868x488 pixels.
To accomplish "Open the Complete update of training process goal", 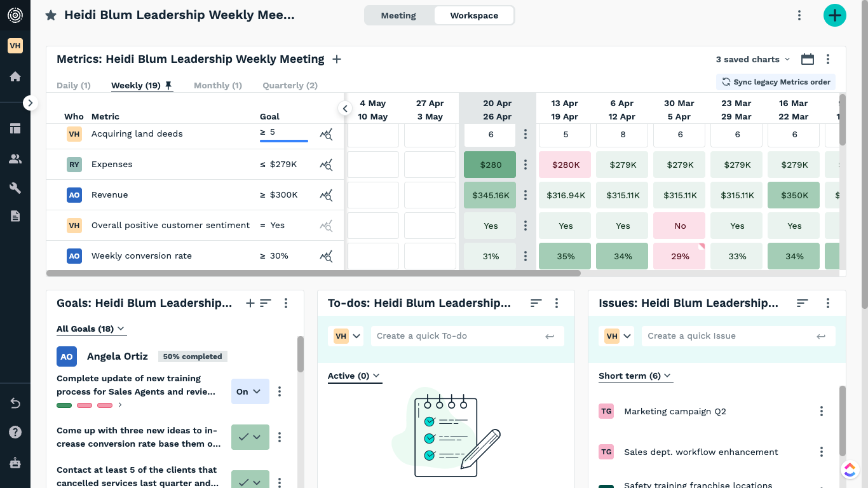I will pyautogui.click(x=136, y=385).
